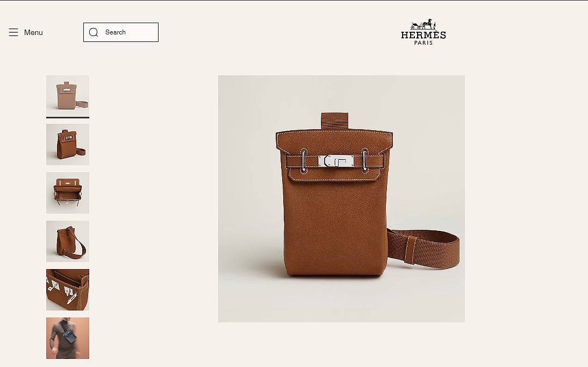Viewport: 588px width, 367px height.
Task: Click the white-stitched strap leather tab
Action: click(x=410, y=251)
